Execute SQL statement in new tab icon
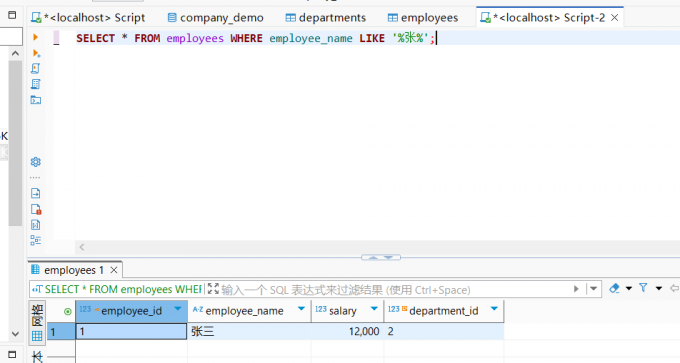Viewport: 680px width, 363px height. (x=36, y=53)
